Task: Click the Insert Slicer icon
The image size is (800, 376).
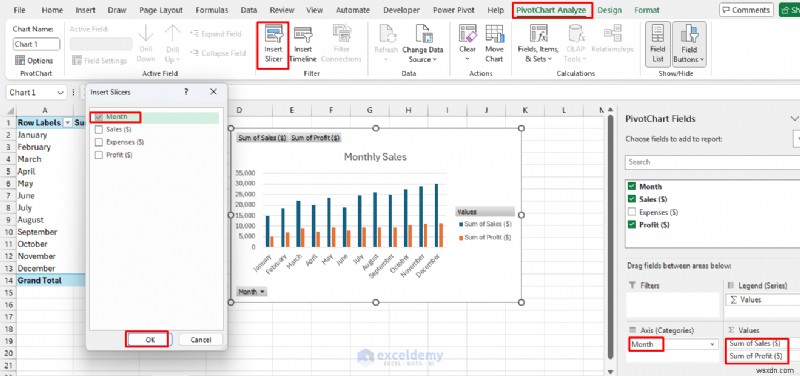Action: point(273,34)
